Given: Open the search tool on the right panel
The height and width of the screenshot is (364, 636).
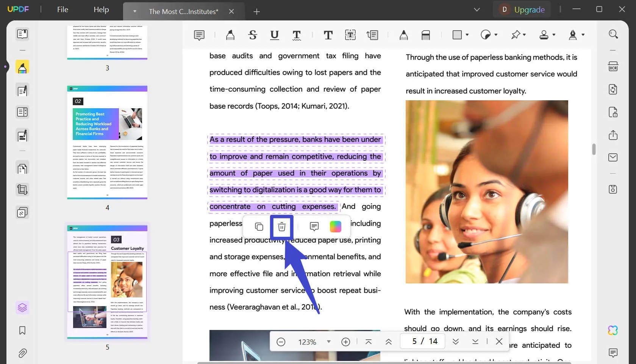Looking at the screenshot, I should [x=613, y=34].
